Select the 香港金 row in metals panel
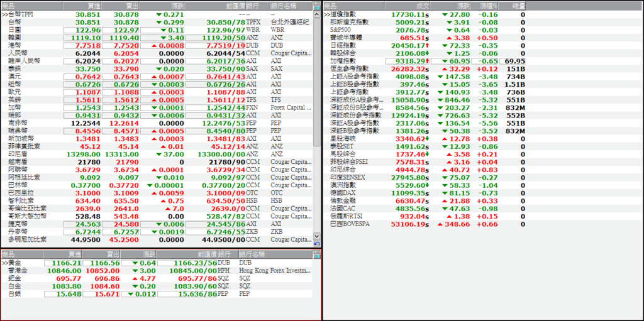 [157, 271]
